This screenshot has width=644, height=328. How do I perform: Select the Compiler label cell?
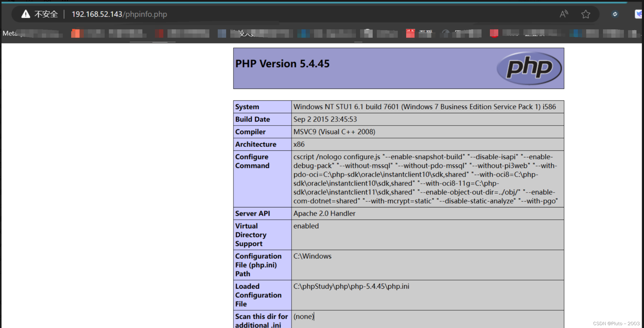pos(262,132)
